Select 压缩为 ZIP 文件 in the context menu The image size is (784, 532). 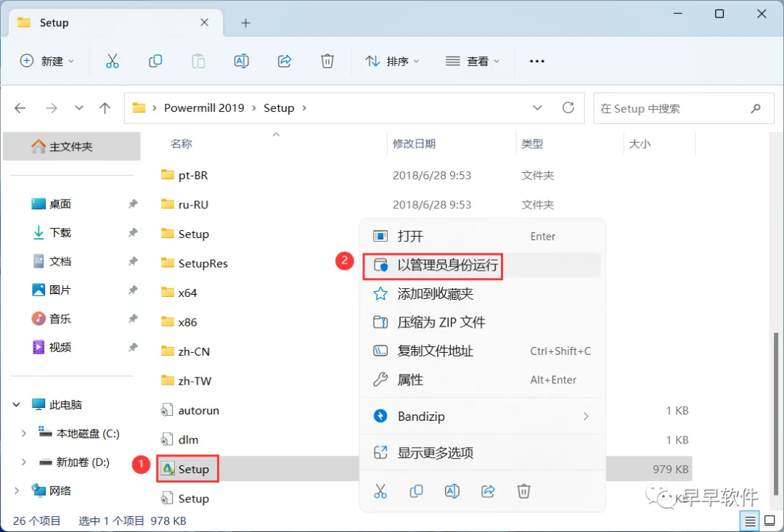click(x=482, y=322)
